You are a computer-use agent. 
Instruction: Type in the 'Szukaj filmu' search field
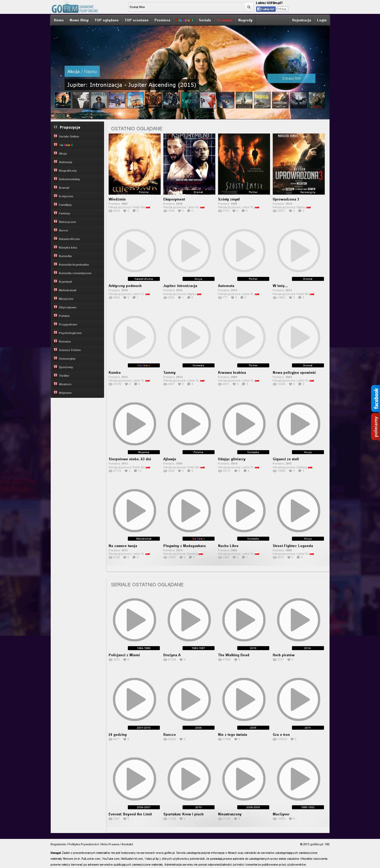tap(186, 7)
